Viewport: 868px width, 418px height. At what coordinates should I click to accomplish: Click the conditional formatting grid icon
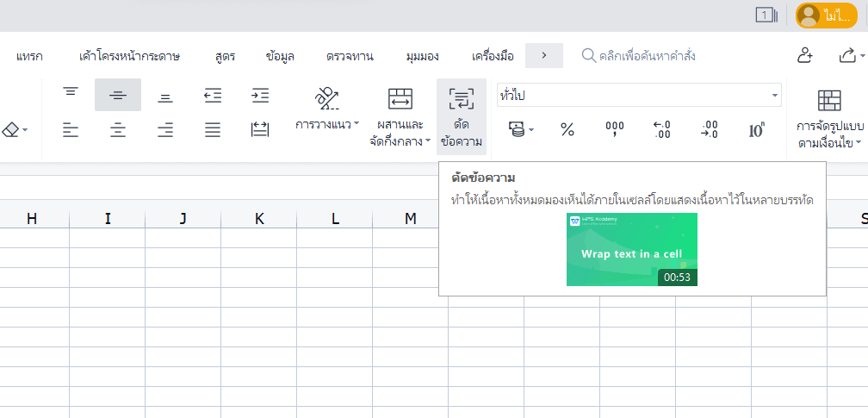(828, 100)
